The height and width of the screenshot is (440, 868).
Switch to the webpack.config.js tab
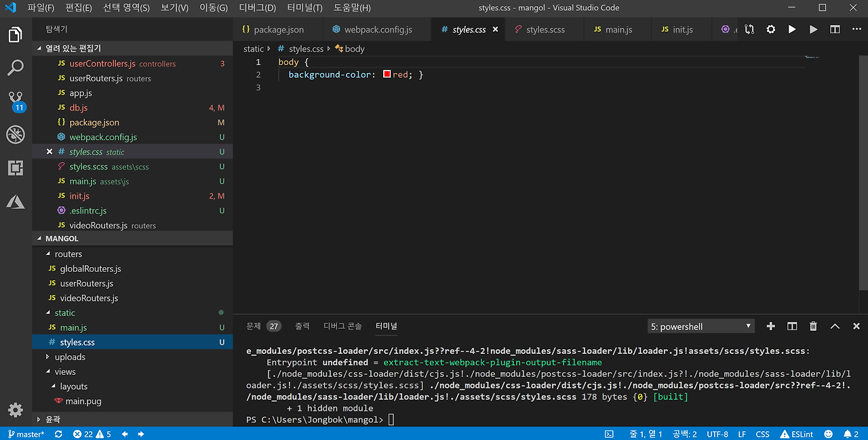click(378, 30)
